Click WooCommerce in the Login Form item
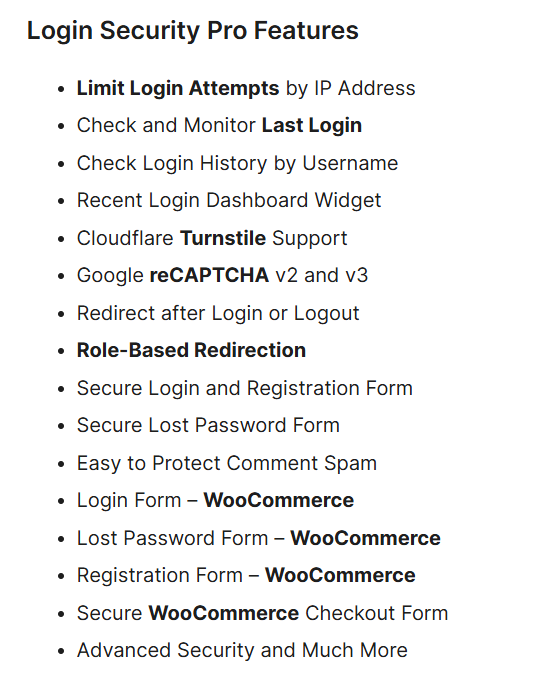548x683 pixels. click(x=279, y=500)
